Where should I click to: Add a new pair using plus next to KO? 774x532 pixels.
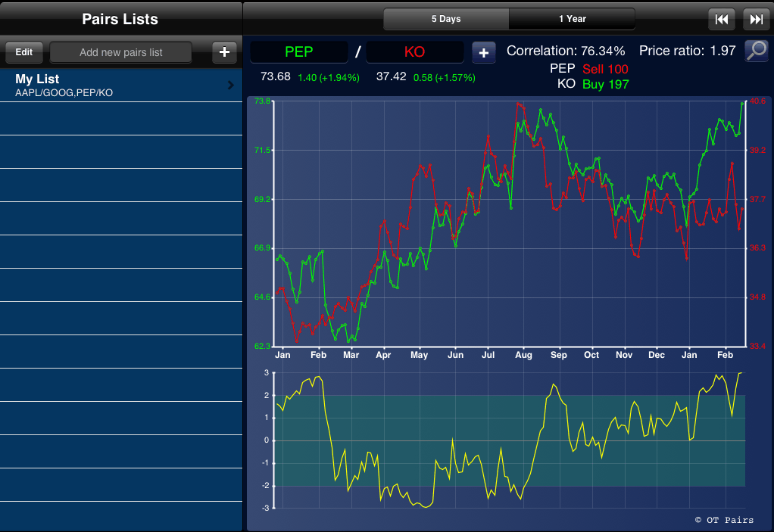tap(484, 52)
